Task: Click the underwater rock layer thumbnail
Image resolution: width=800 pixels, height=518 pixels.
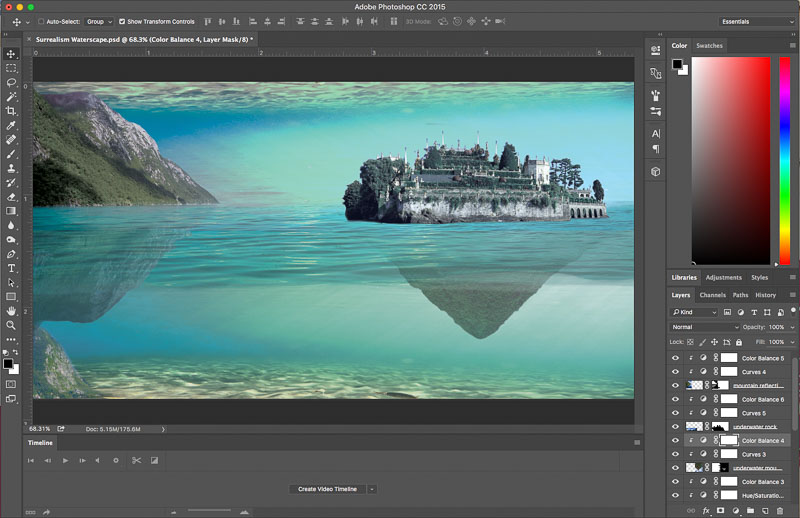Action: point(694,426)
